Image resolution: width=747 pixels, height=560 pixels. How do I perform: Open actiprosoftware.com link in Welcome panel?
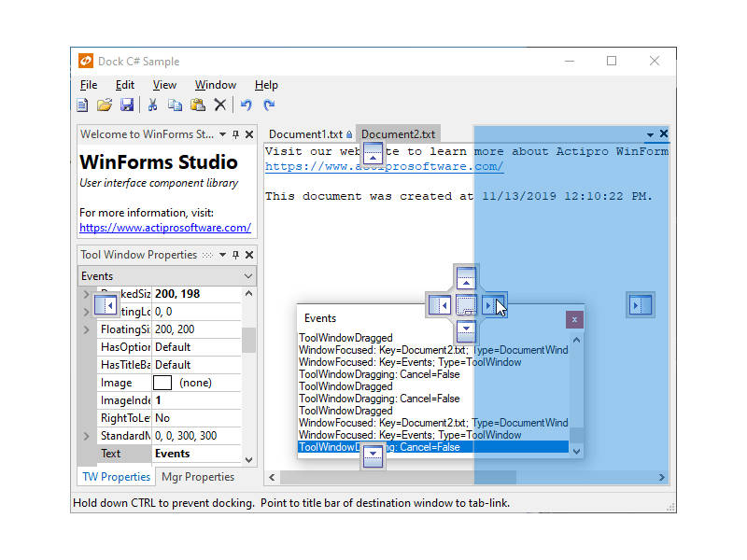165,228
